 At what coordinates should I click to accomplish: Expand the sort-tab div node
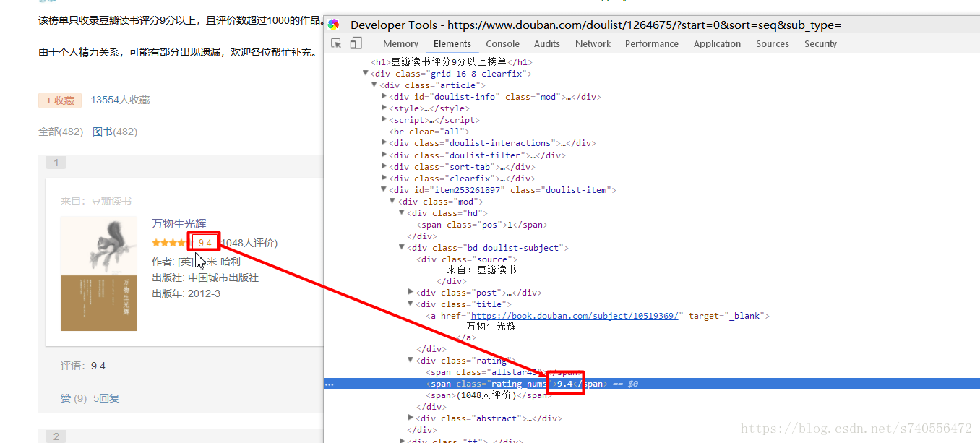[384, 167]
